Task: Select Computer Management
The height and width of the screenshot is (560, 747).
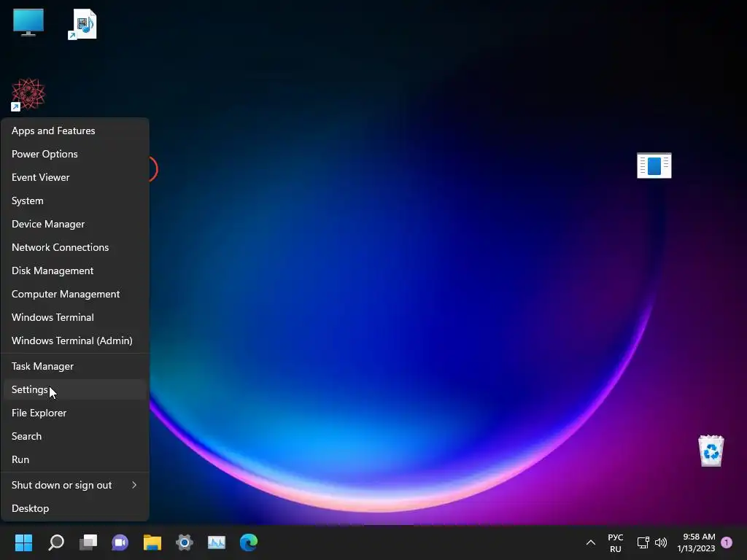Action: pos(75,294)
